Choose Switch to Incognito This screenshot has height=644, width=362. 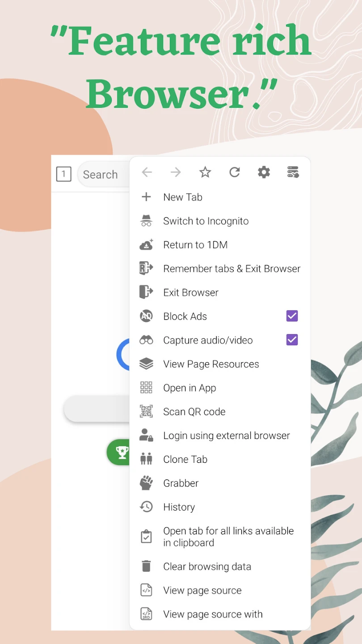[x=206, y=221]
